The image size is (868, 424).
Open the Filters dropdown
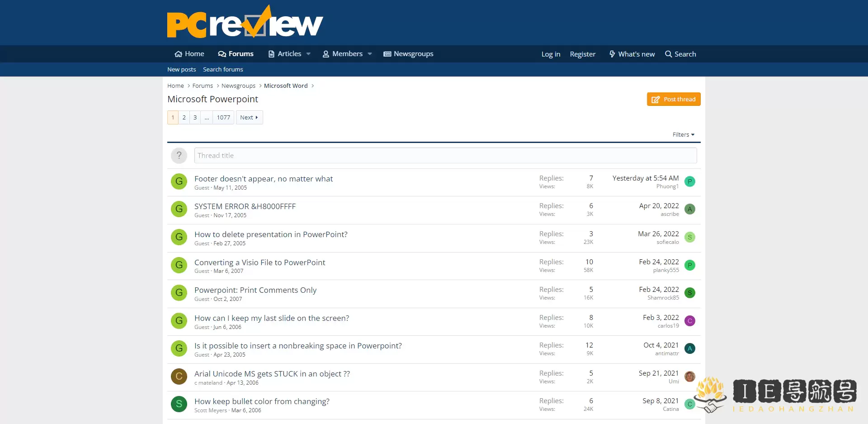coord(683,135)
